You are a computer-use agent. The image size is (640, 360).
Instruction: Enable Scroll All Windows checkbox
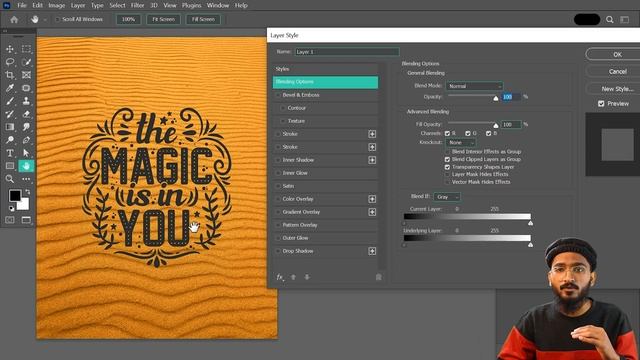click(58, 19)
